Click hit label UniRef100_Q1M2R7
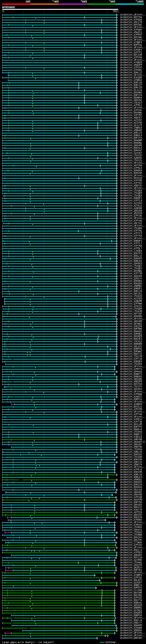 point(131,583)
